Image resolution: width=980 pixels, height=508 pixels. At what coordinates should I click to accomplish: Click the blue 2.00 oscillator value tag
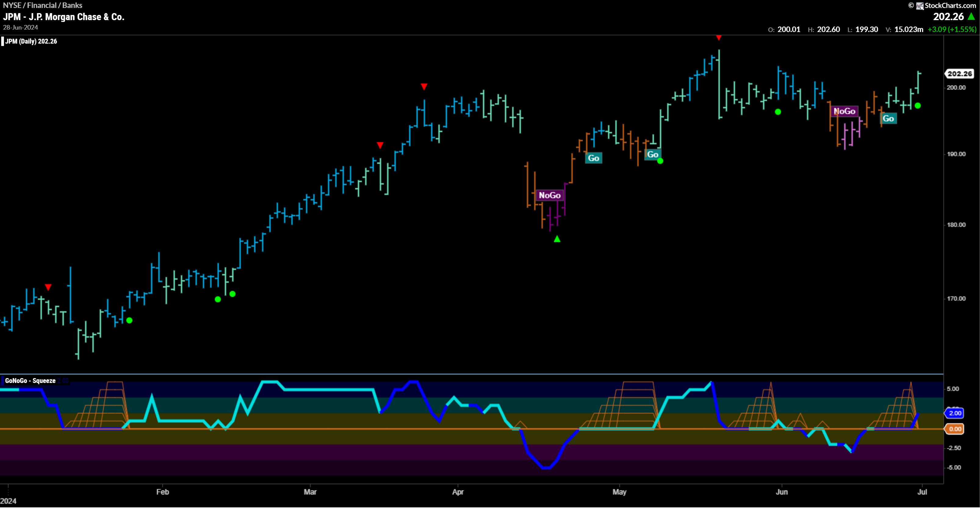955,413
